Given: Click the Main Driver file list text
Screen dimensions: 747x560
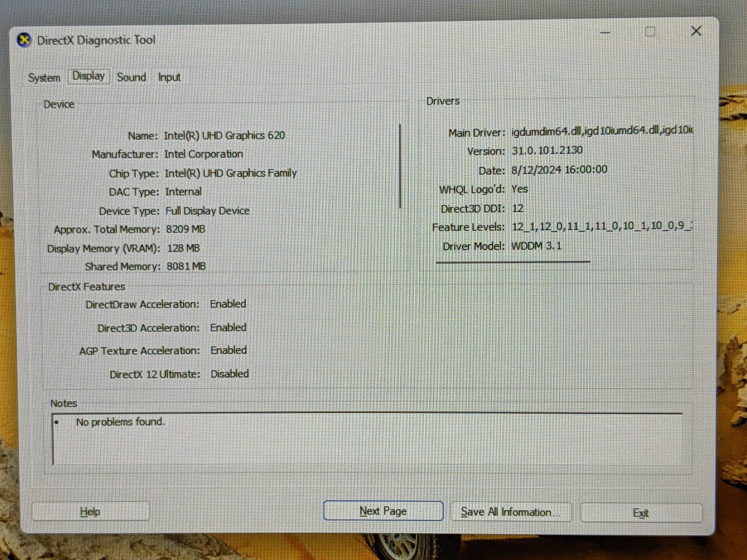Looking at the screenshot, I should pyautogui.click(x=601, y=131).
